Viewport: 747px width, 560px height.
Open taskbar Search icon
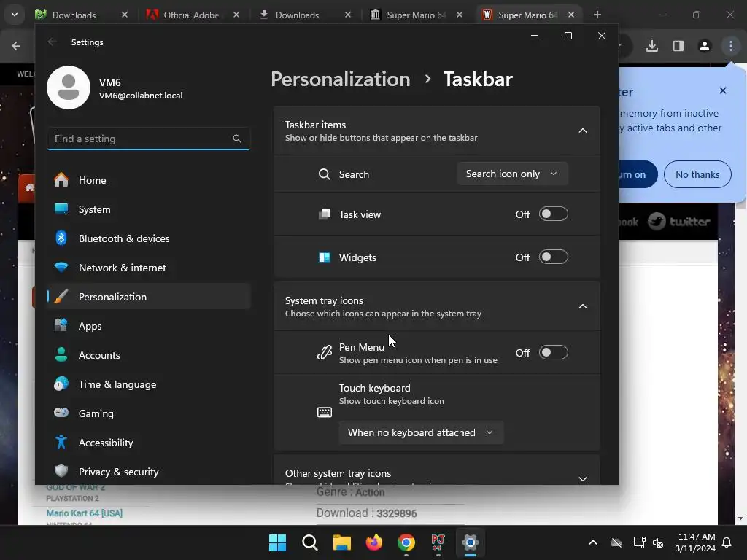tap(309, 542)
